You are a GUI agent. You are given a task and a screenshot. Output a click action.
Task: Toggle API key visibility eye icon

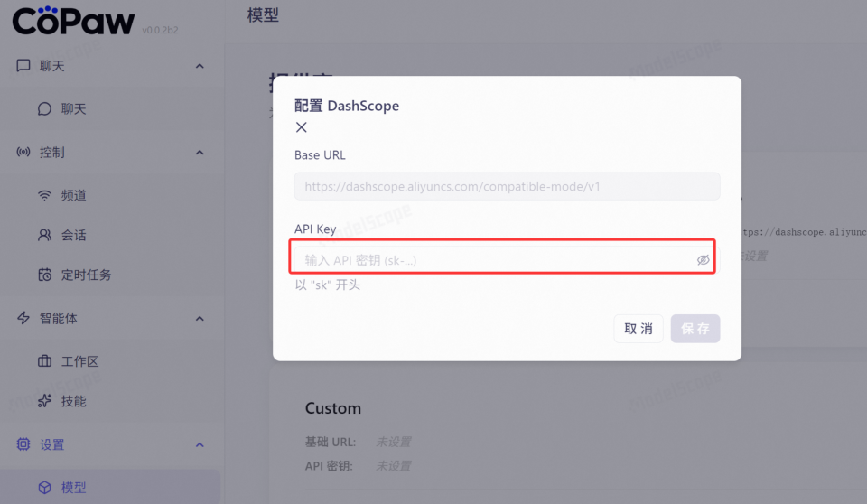coord(703,260)
